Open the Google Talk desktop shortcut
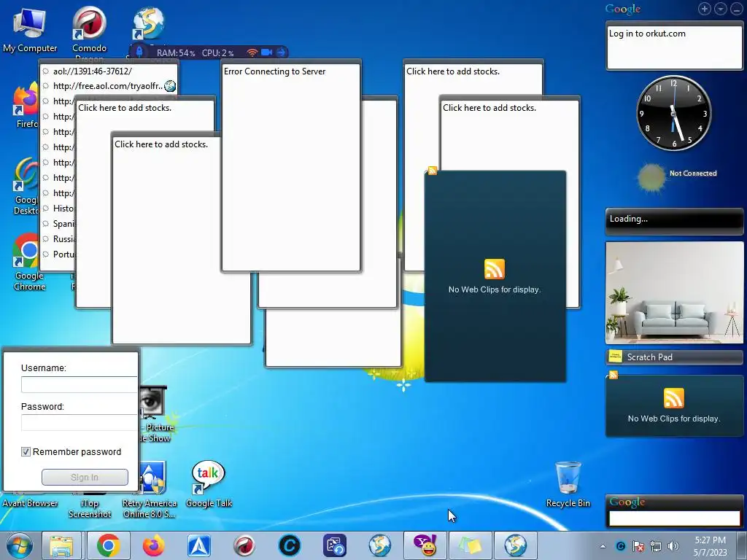The width and height of the screenshot is (747, 560). point(209,484)
